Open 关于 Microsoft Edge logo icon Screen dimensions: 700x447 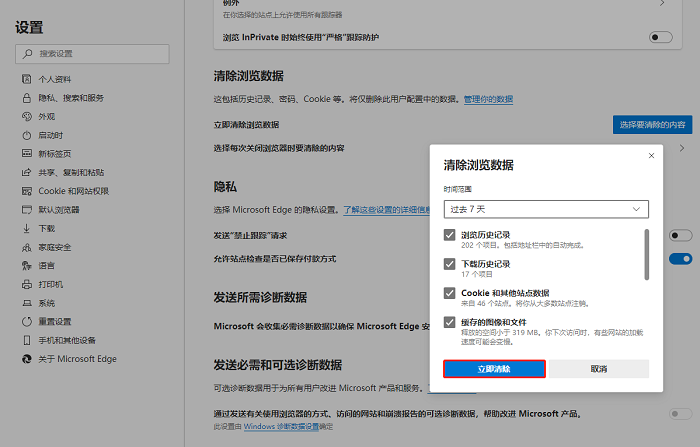[26, 359]
